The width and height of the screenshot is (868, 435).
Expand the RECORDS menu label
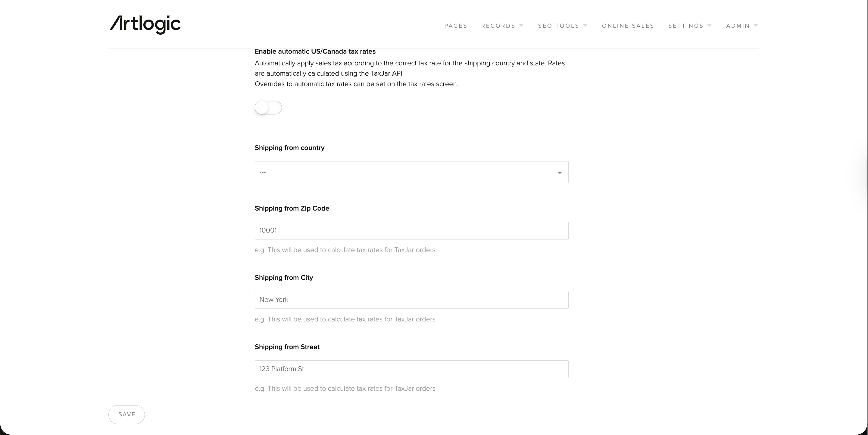(x=498, y=26)
